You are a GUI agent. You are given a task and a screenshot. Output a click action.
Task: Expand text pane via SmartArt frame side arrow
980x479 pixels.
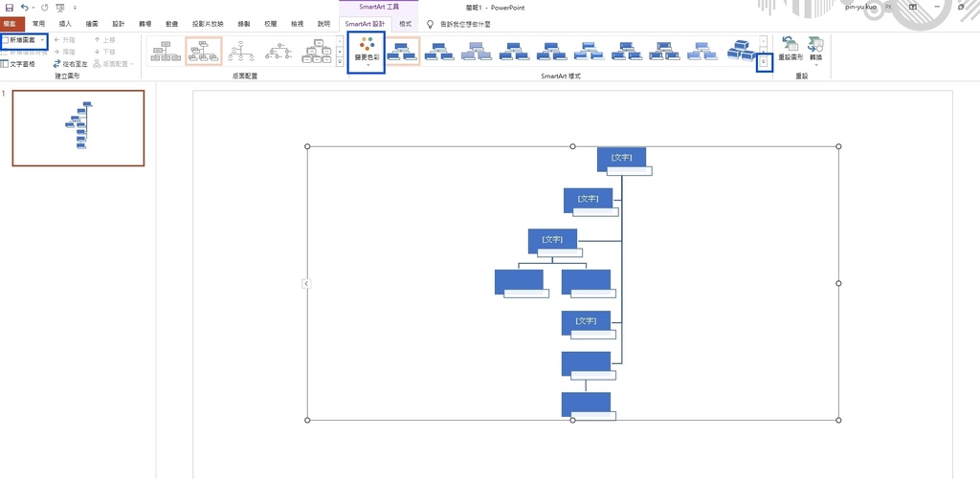pyautogui.click(x=305, y=284)
